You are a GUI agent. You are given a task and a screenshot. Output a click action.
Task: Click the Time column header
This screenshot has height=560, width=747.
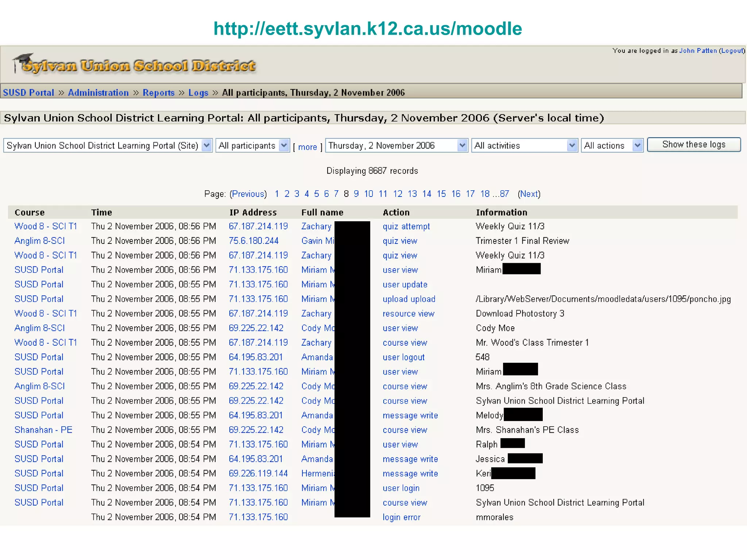point(101,212)
